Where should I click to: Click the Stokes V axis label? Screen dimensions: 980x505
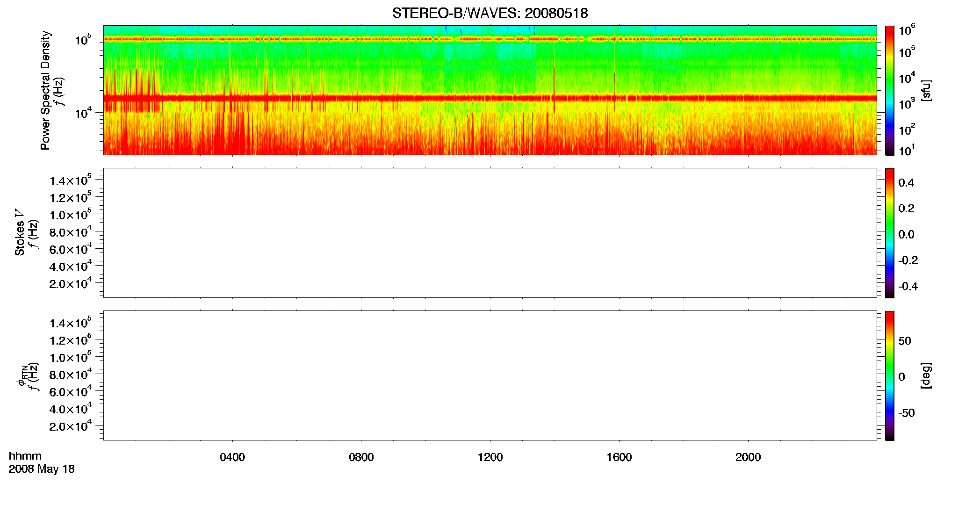click(x=20, y=233)
